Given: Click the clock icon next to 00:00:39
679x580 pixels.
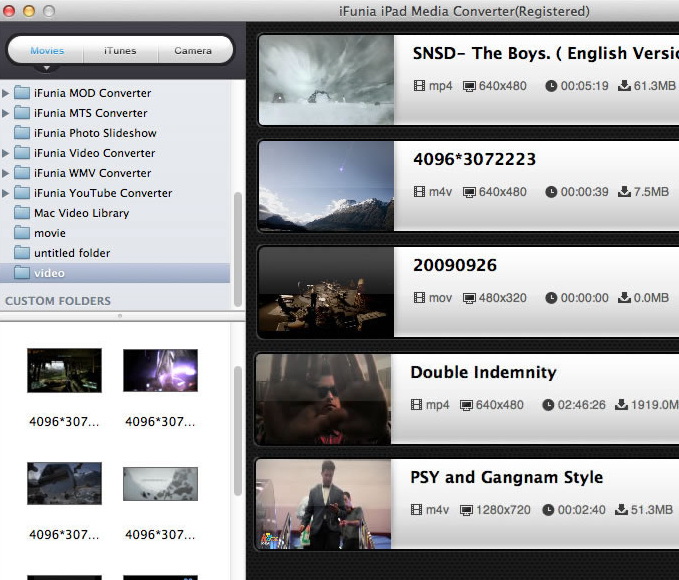Looking at the screenshot, I should (x=551, y=191).
